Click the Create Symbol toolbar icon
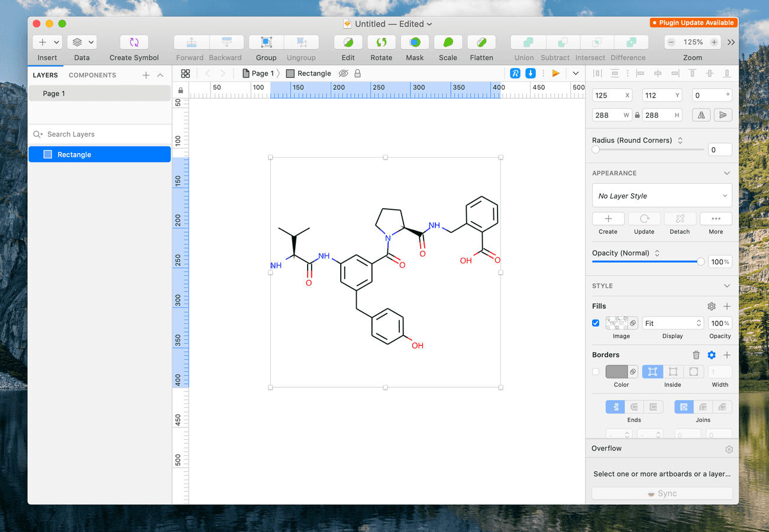The width and height of the screenshot is (769, 532). click(x=134, y=42)
